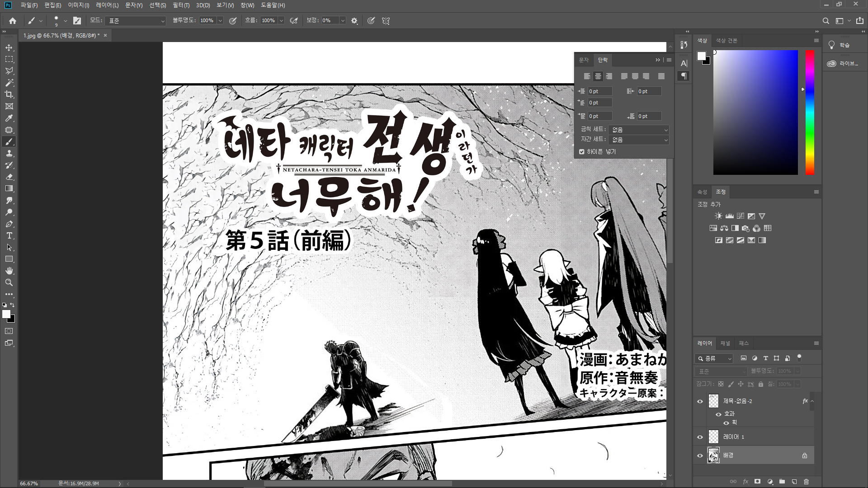Switch to the 색상 견본 tab
The image size is (868, 488).
pyautogui.click(x=726, y=41)
